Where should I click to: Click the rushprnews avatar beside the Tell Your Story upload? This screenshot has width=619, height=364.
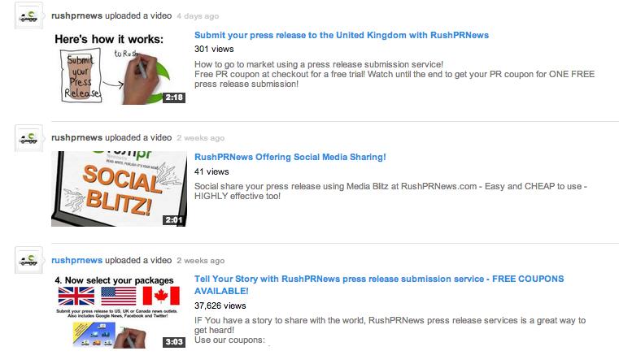[x=28, y=260]
